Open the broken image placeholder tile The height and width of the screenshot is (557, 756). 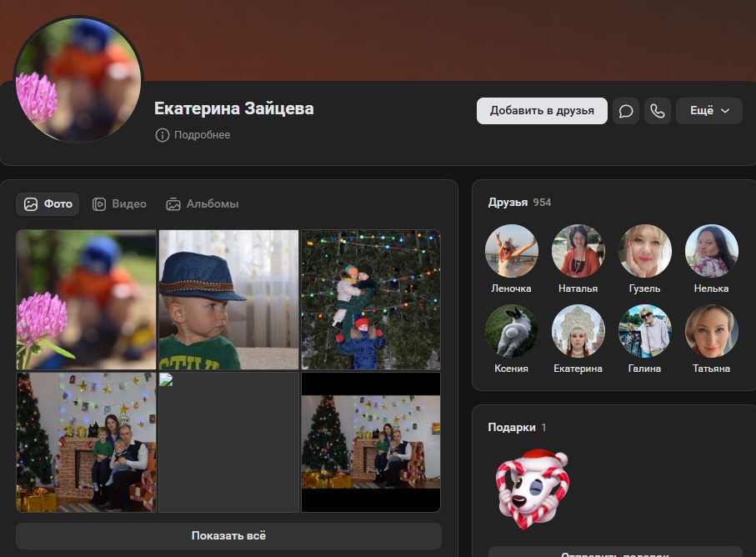(228, 442)
